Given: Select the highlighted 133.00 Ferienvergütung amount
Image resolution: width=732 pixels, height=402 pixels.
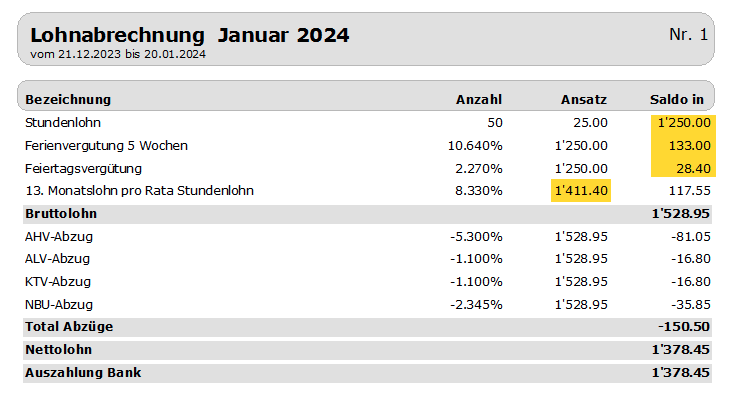Looking at the screenshot, I should pos(683,146).
